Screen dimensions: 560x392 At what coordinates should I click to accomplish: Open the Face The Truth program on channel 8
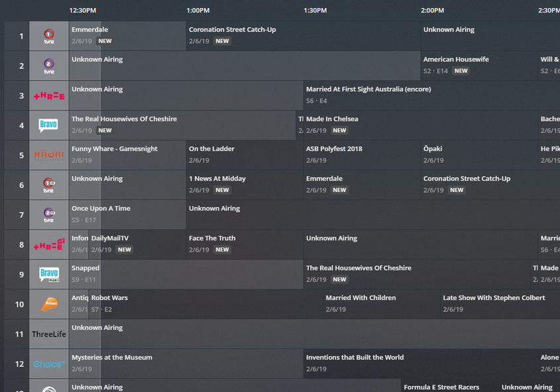point(245,245)
